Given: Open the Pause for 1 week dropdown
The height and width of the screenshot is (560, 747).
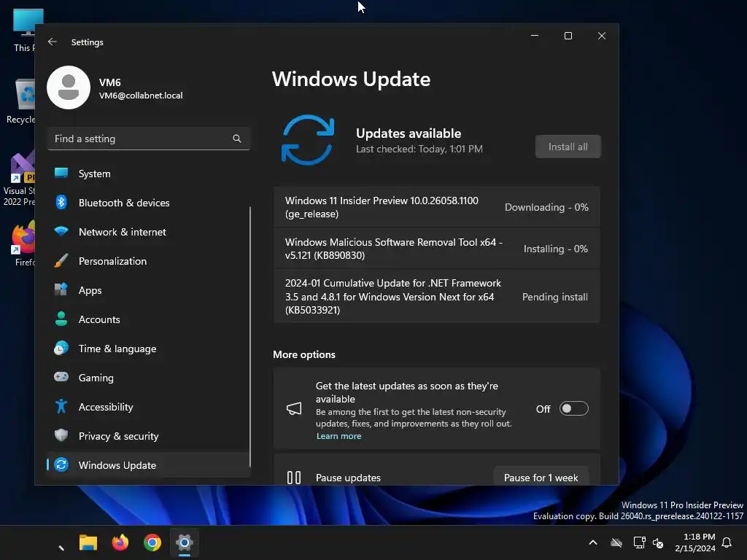Looking at the screenshot, I should [541, 477].
